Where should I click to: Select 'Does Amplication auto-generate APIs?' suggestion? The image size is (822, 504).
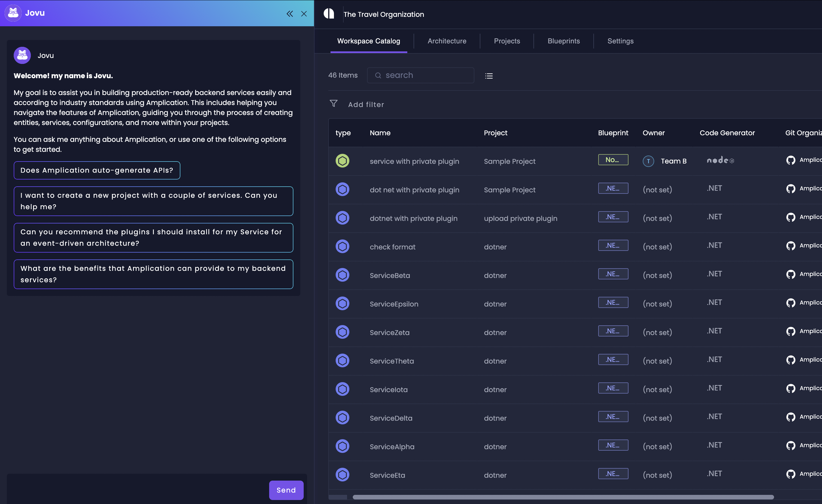tap(97, 170)
